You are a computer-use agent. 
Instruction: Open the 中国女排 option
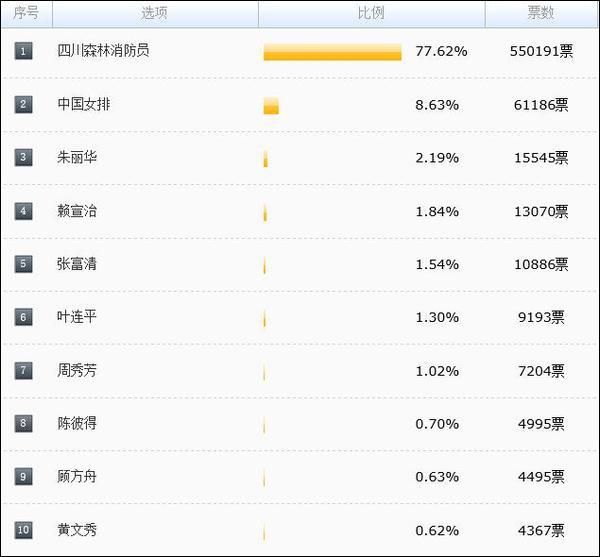point(84,104)
